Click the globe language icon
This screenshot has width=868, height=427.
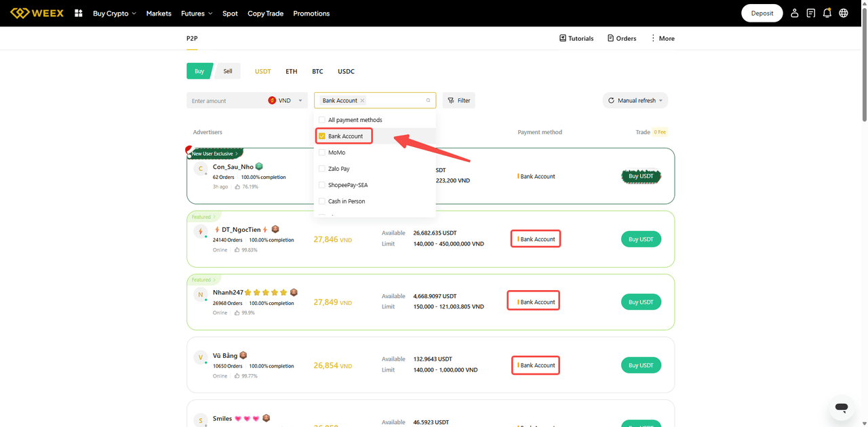(x=844, y=13)
